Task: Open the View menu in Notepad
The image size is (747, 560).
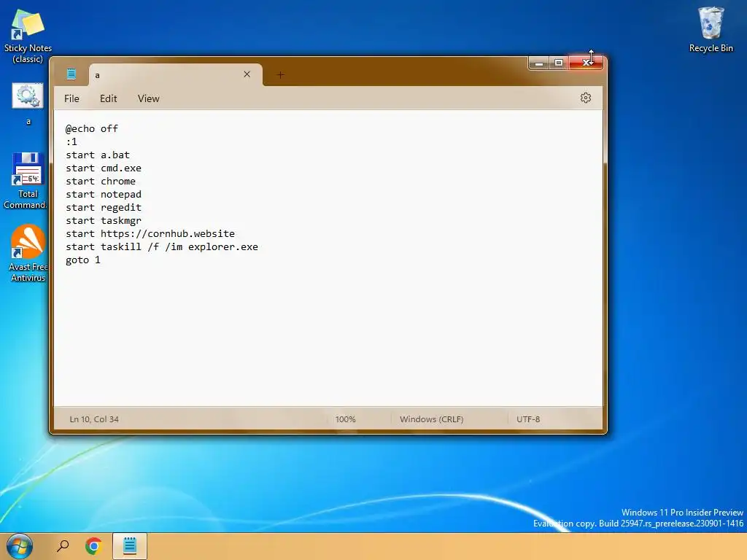Action: click(148, 98)
